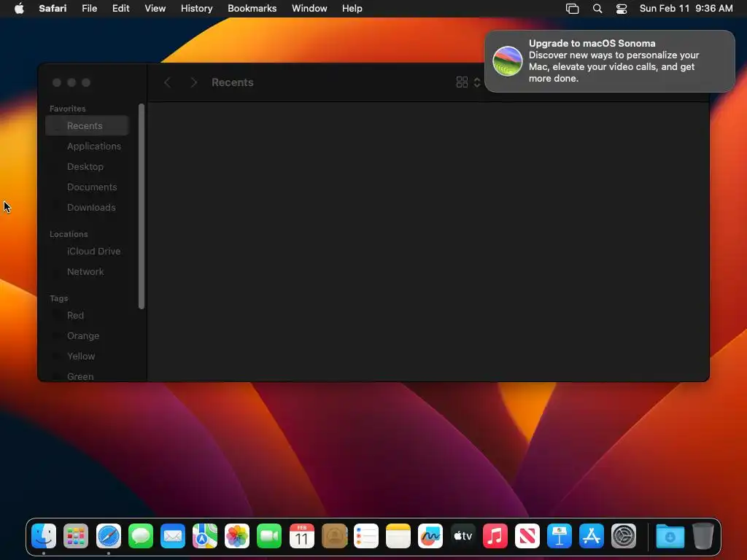Open Messages from the Dock
Screen dimensions: 747x560
(141, 536)
